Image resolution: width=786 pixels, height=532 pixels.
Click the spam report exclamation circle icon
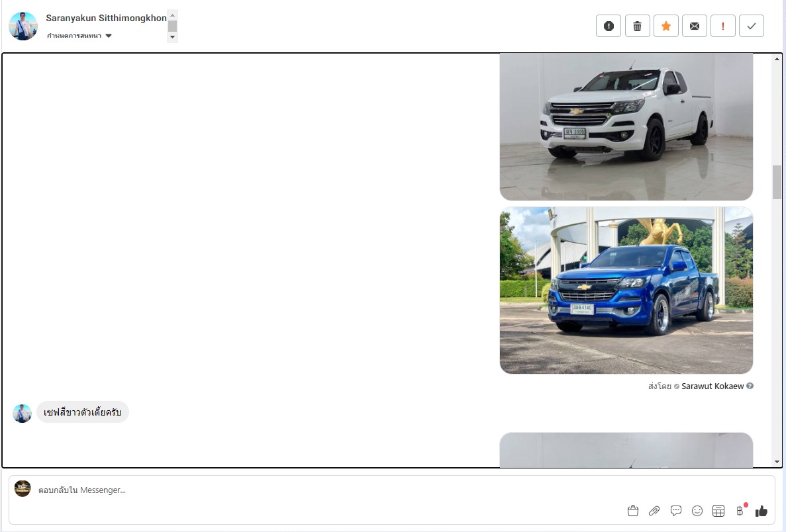point(609,26)
